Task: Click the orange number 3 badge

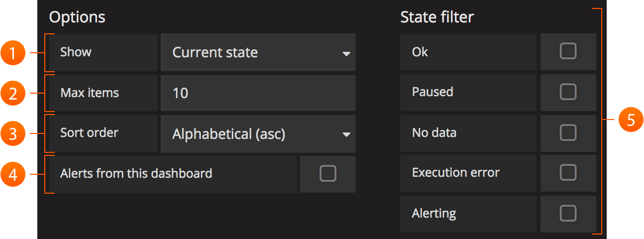Action: (12, 134)
